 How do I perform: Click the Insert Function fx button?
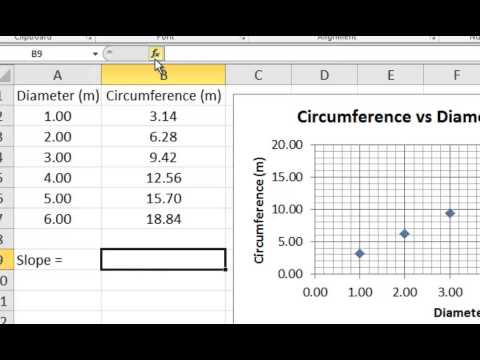point(156,53)
